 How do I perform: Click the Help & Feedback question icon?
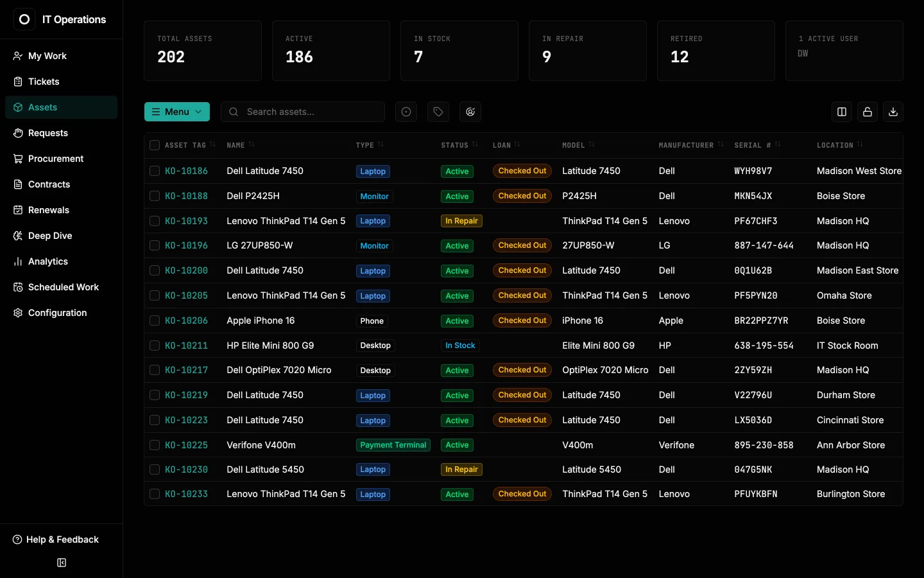point(17,539)
